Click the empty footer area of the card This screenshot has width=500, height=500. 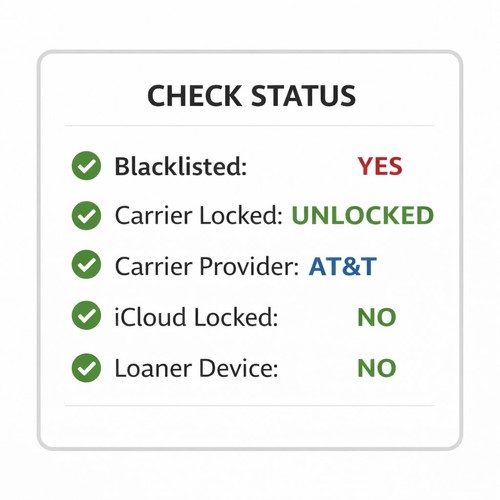[250, 426]
